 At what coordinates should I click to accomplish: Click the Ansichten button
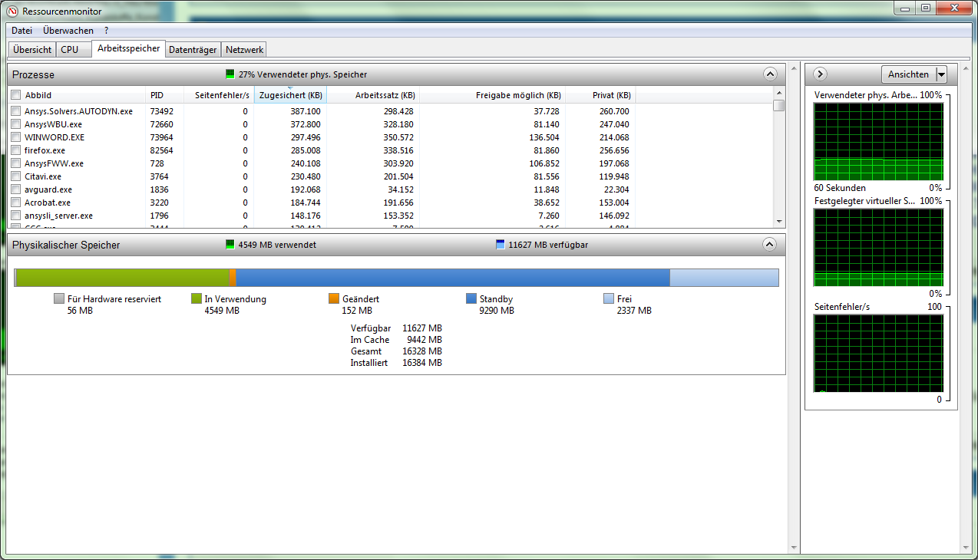pos(908,74)
